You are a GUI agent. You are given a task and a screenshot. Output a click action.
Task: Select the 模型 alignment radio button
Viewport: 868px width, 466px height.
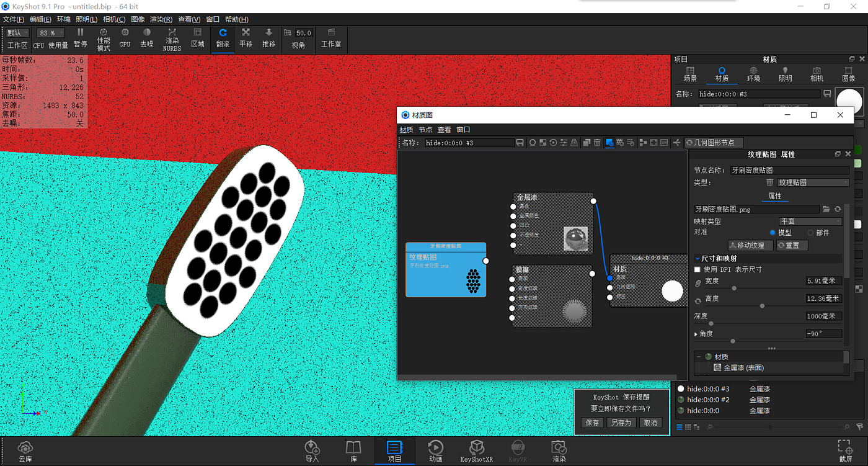pos(773,233)
